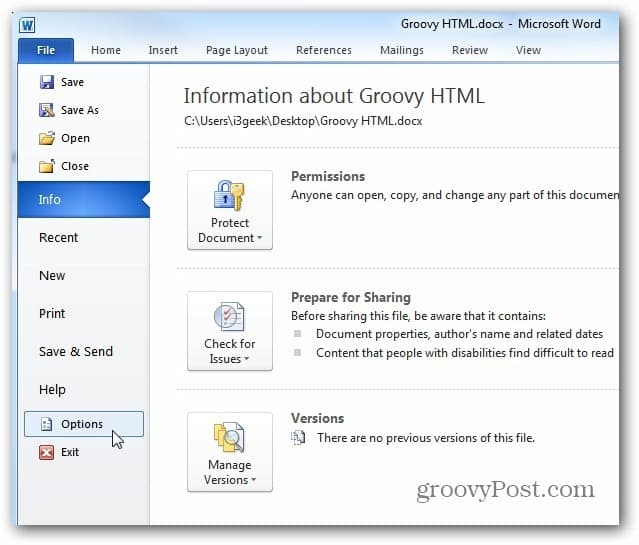This screenshot has width=639, height=545.
Task: Open the Manage Versions dropdown
Action: pos(230,452)
